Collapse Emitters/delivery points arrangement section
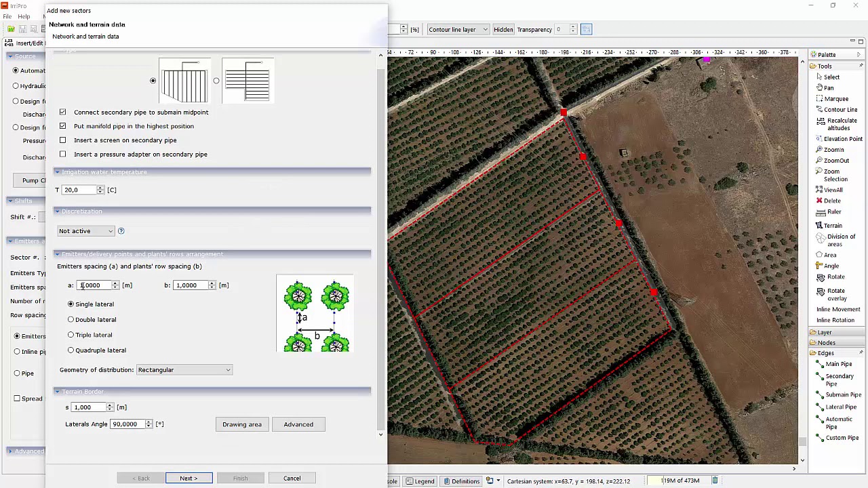The image size is (868, 488). click(58, 254)
